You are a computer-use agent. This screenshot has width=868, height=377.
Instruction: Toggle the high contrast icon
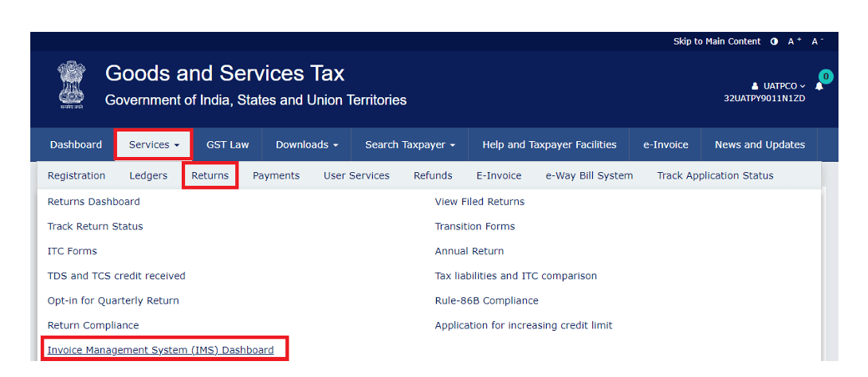774,41
